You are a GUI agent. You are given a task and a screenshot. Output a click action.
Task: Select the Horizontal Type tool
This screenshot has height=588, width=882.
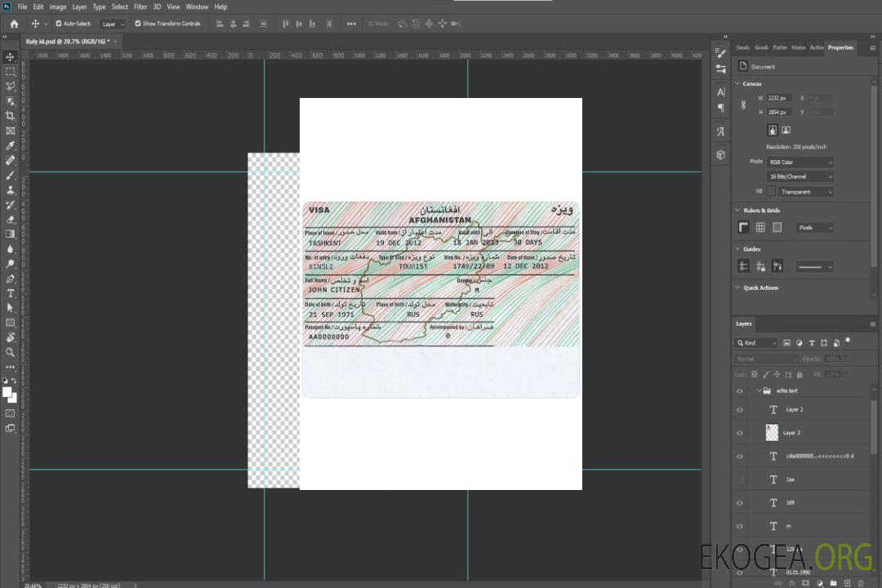[11, 293]
